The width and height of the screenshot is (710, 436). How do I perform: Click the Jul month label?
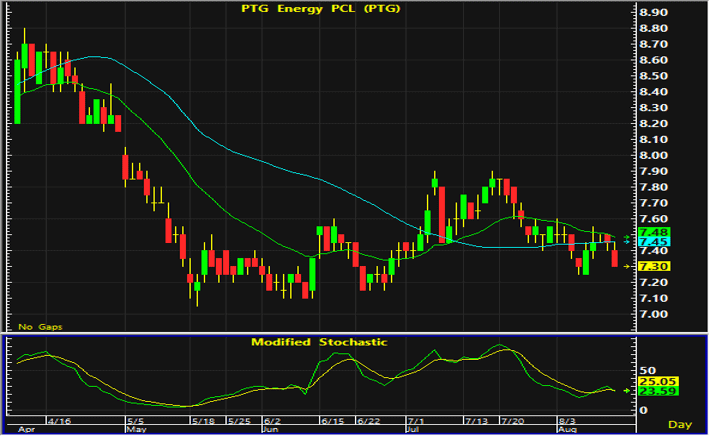[x=413, y=429]
